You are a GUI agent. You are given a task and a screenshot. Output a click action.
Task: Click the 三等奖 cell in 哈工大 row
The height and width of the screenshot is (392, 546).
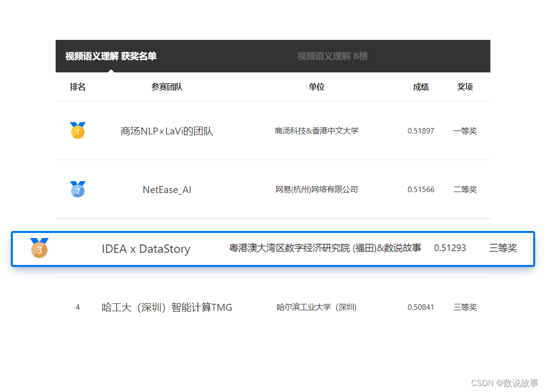pos(465,307)
